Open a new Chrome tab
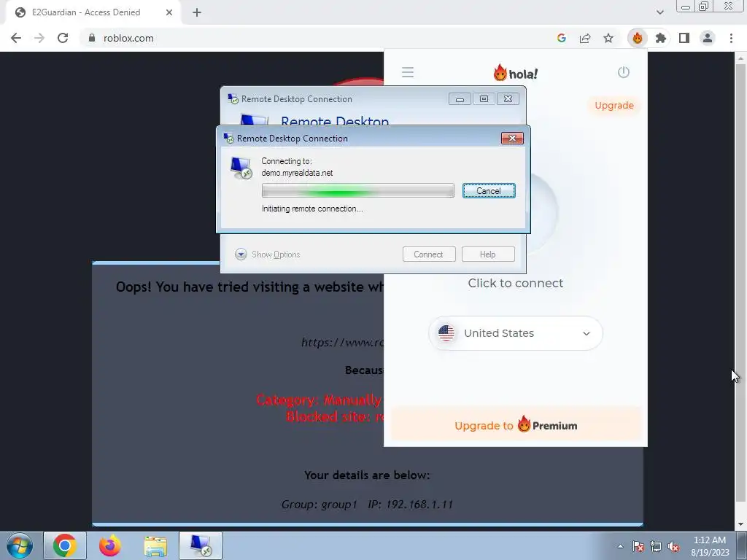 pyautogui.click(x=197, y=12)
